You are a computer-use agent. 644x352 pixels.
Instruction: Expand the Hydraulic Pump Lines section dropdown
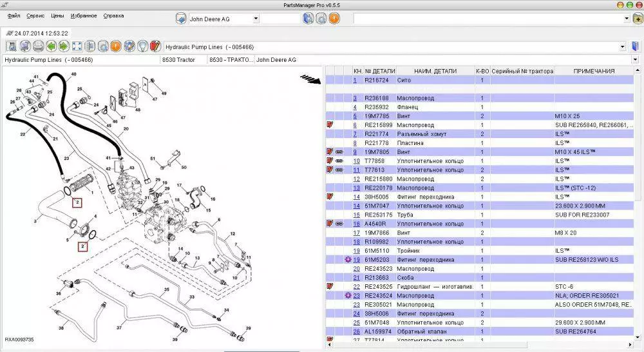click(622, 47)
